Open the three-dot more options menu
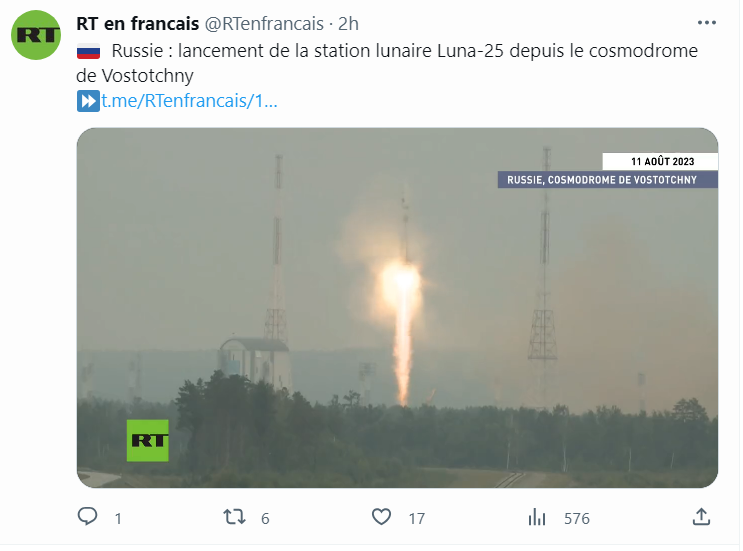Viewport: 743px width, 551px height. (x=707, y=23)
